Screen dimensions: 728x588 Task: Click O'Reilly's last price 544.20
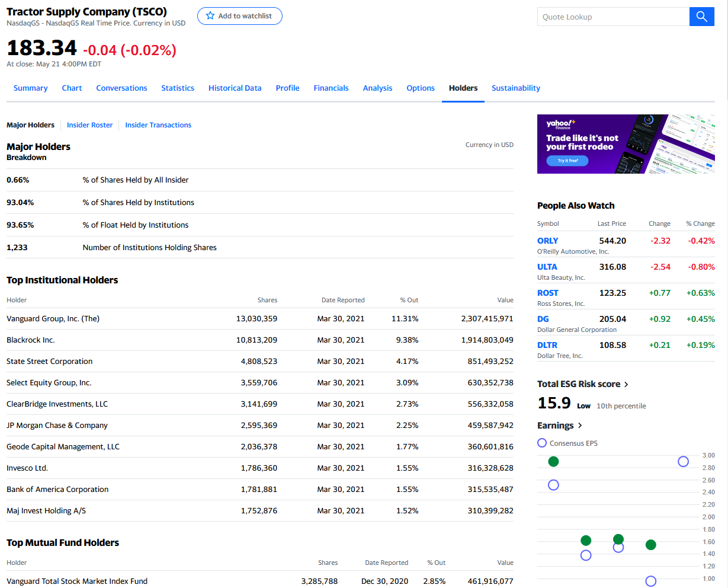pos(612,241)
